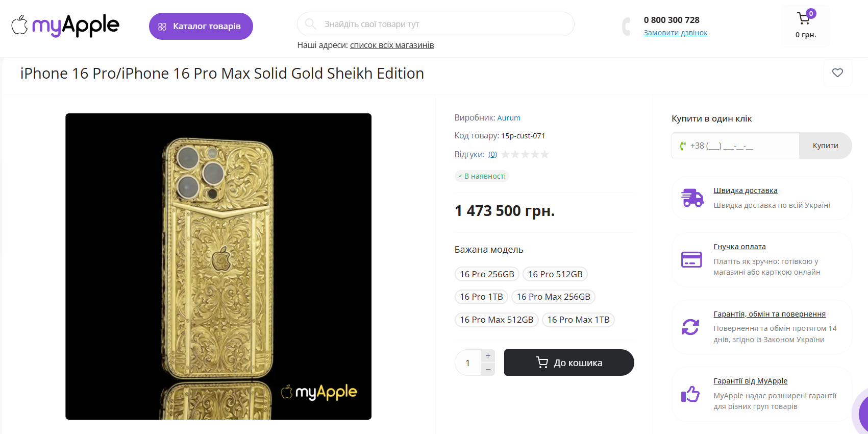The image size is (868, 434).
Task: Click the exchange and return arrows icon
Action: coord(690,327)
